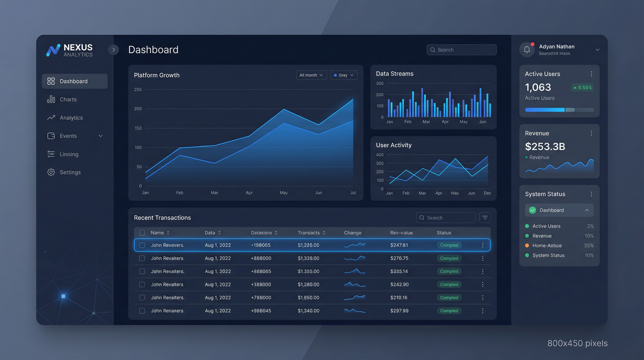The height and width of the screenshot is (360, 644).
Task: Check the checkbox for $1,850.00 transaction row
Action: (x=142, y=297)
